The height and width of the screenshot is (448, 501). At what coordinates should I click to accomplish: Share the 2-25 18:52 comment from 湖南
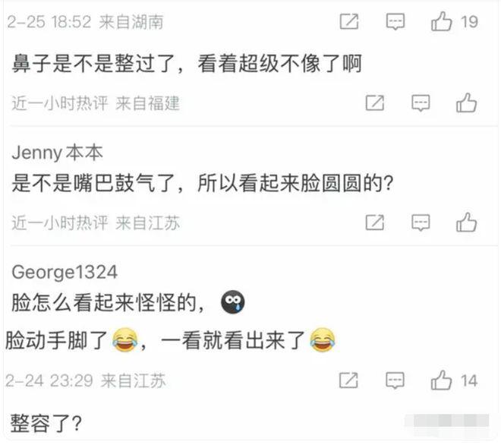click(349, 22)
